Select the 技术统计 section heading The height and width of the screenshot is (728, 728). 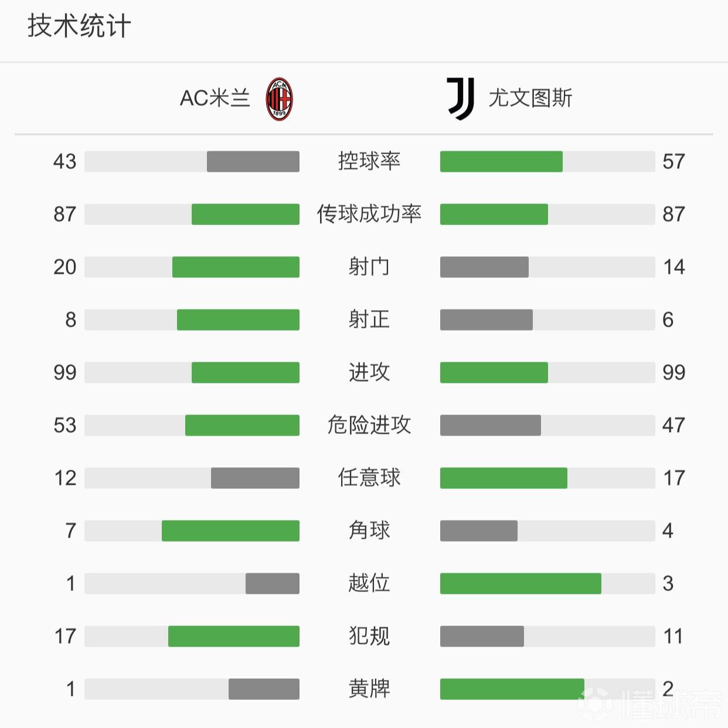click(x=79, y=26)
